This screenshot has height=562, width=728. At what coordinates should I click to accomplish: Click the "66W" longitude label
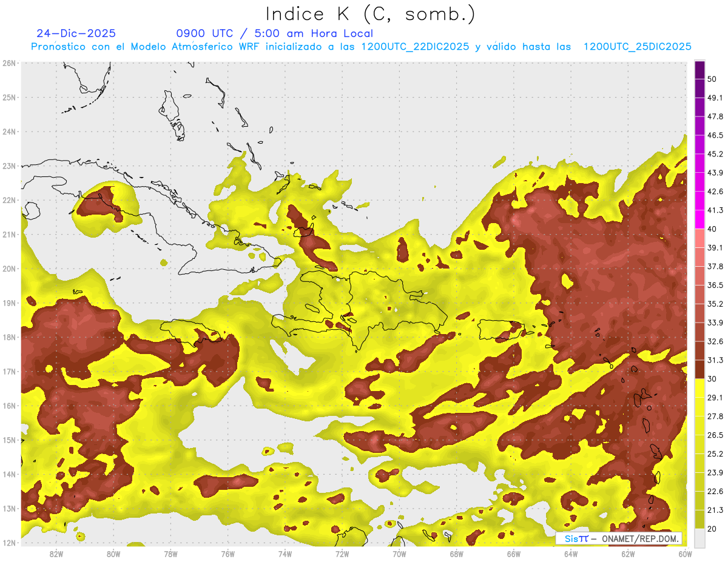513,554
